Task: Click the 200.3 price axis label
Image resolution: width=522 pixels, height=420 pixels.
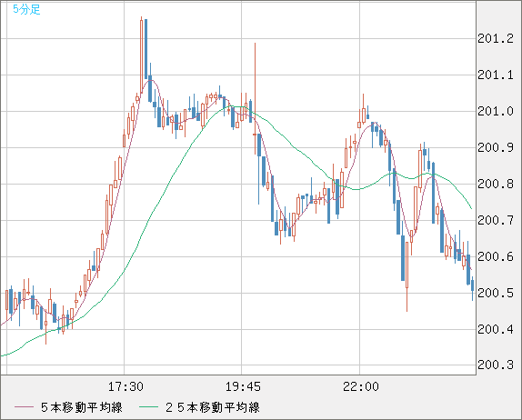Action: point(496,365)
